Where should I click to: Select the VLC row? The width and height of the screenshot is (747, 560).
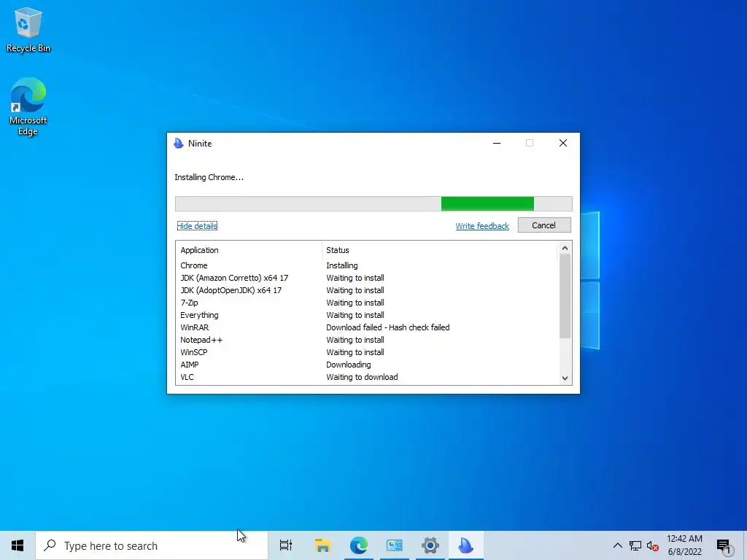pos(367,377)
